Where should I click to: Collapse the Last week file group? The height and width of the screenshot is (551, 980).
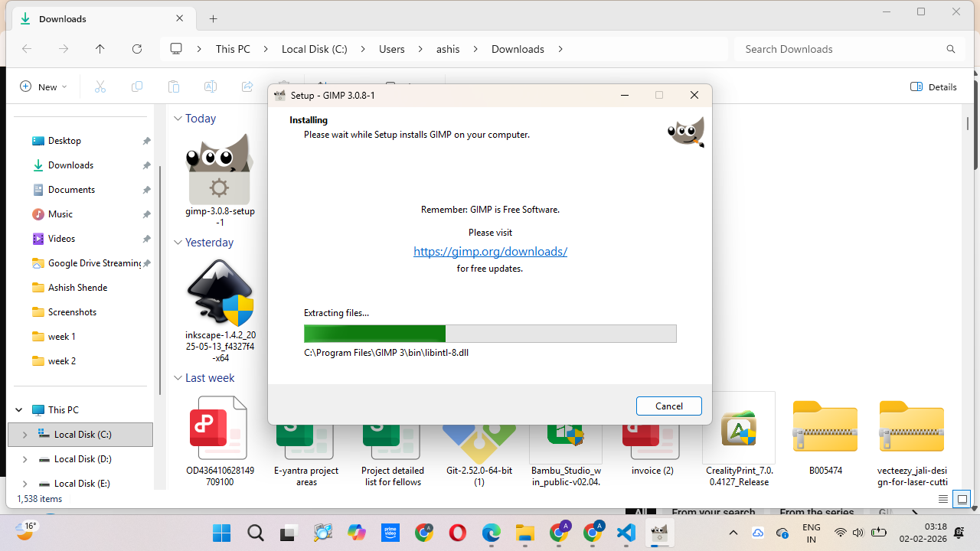pos(178,378)
